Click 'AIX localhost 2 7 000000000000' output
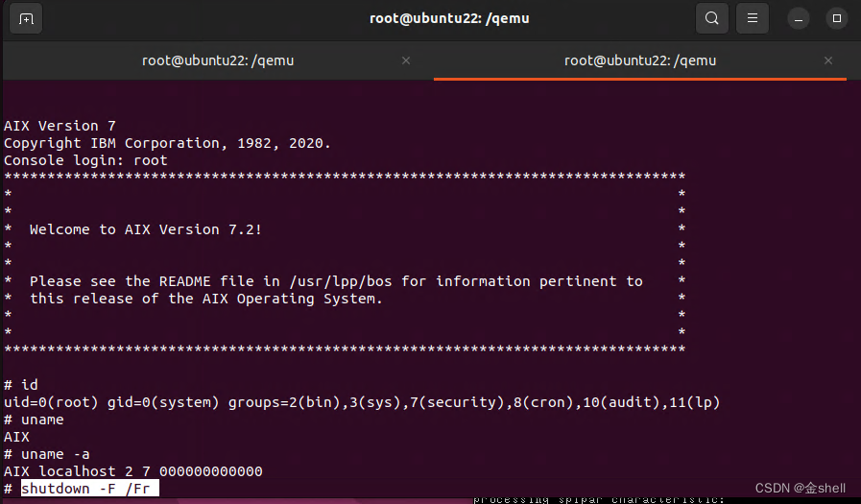This screenshot has height=504, width=861. (x=132, y=471)
